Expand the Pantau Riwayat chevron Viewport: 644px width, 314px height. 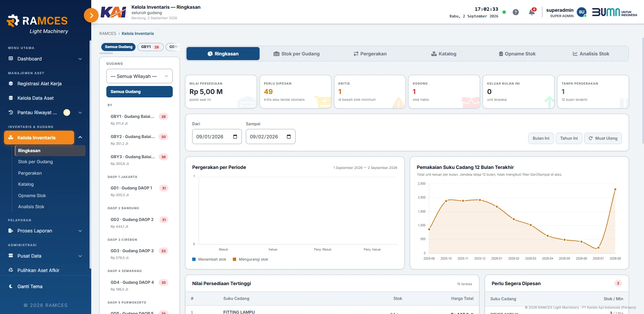click(80, 113)
